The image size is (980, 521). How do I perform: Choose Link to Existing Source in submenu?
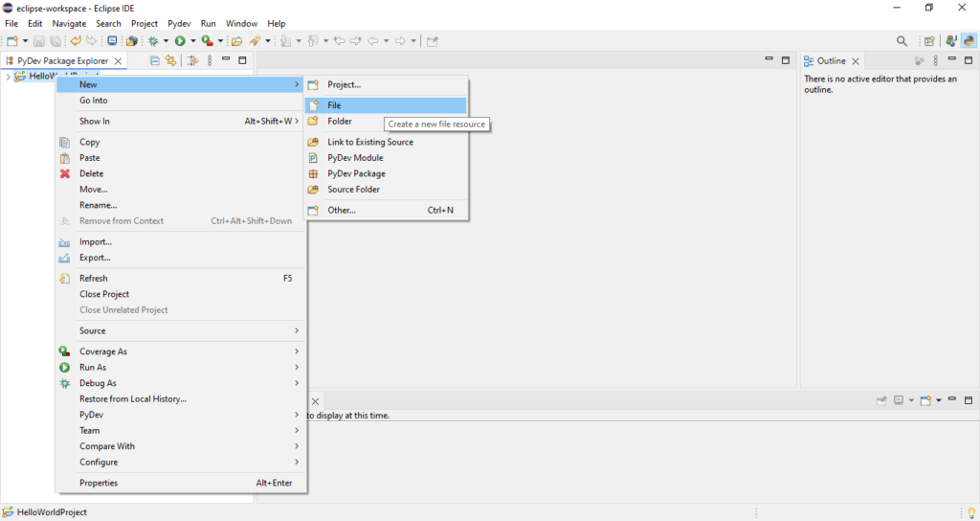386,142
